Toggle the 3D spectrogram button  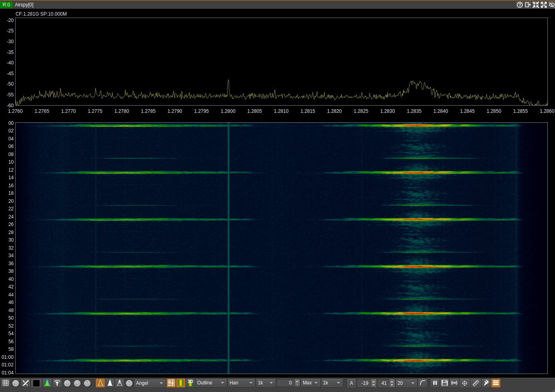190,383
